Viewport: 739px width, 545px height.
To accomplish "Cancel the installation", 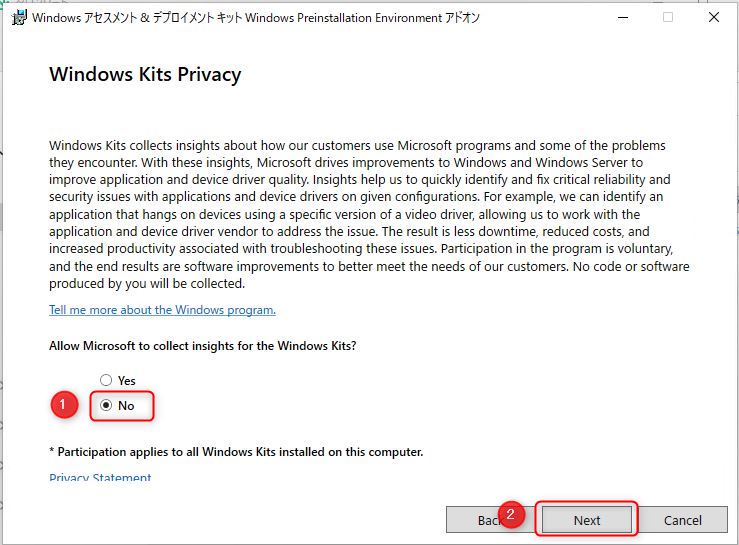I will pyautogui.click(x=682, y=520).
